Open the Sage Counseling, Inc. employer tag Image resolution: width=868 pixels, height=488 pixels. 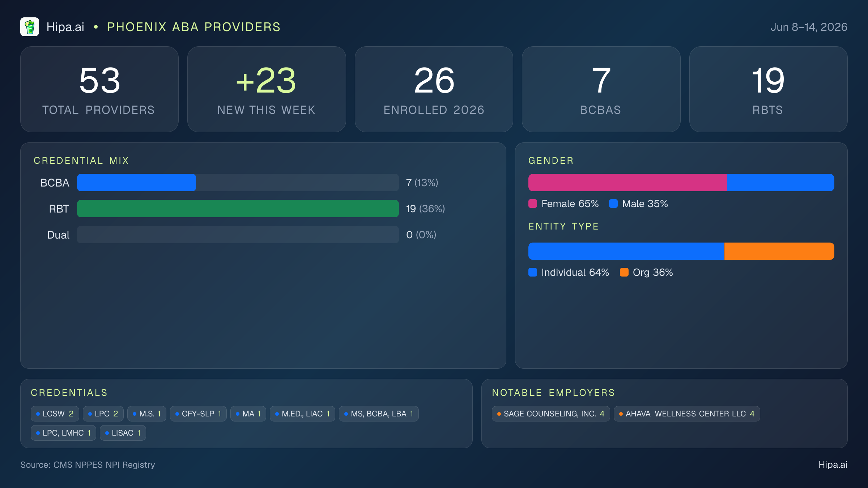(x=551, y=414)
